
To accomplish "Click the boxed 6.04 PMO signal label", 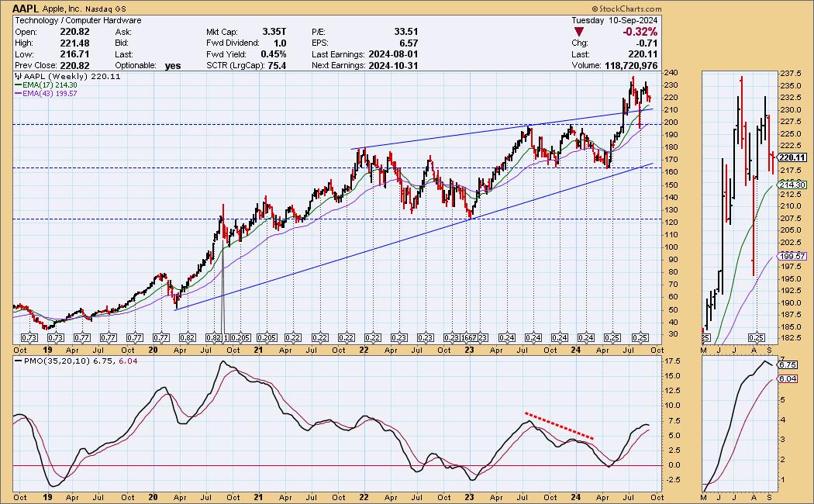I will tap(788, 379).
